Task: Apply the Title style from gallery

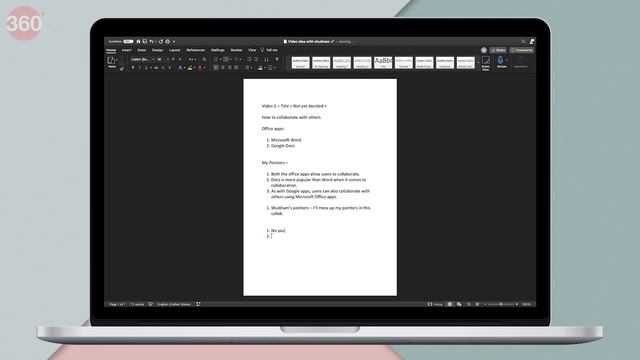Action: tap(383, 62)
